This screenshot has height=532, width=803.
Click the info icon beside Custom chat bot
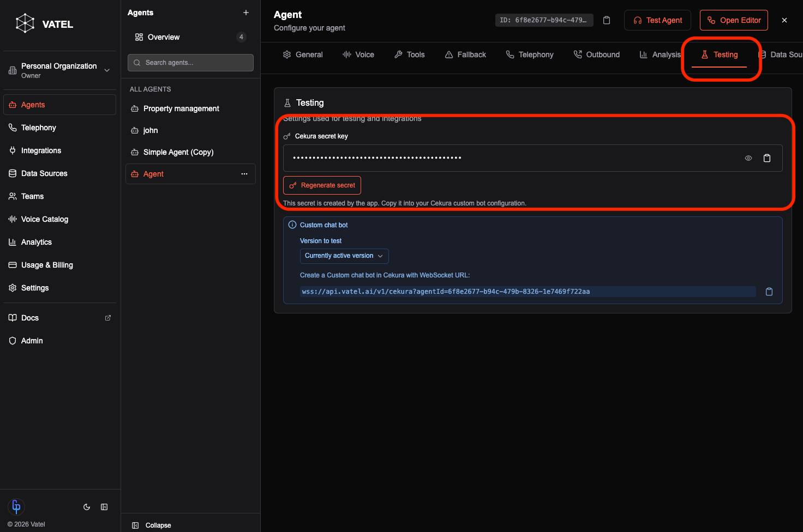[292, 225]
